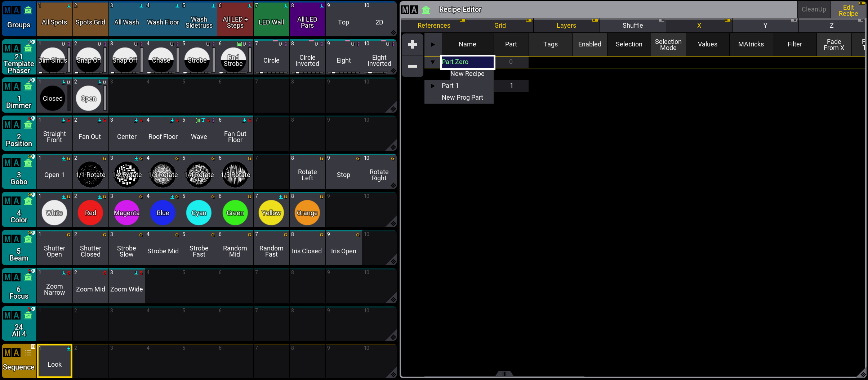Click New Prog Part entry
Screen dimensions: 868x380
tap(462, 98)
